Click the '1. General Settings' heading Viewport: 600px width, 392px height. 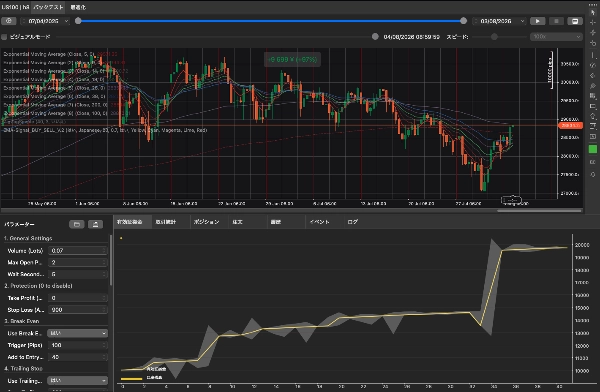(x=28, y=238)
